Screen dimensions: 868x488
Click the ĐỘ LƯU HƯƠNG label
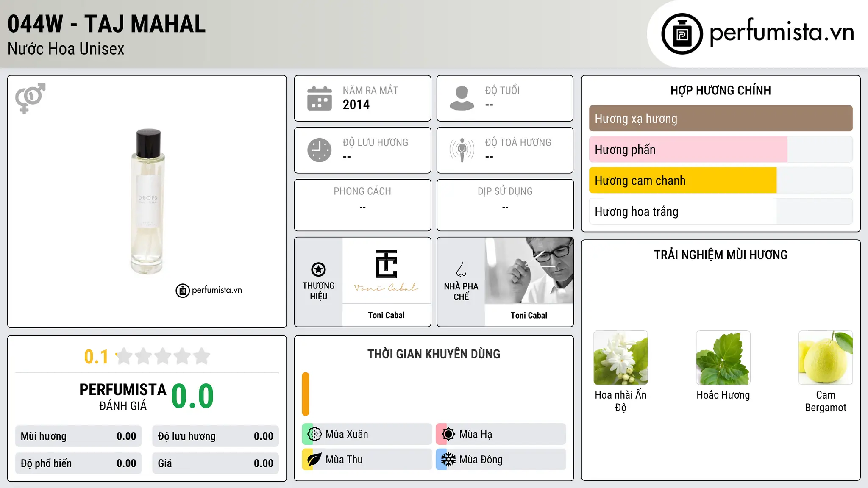pos(376,142)
